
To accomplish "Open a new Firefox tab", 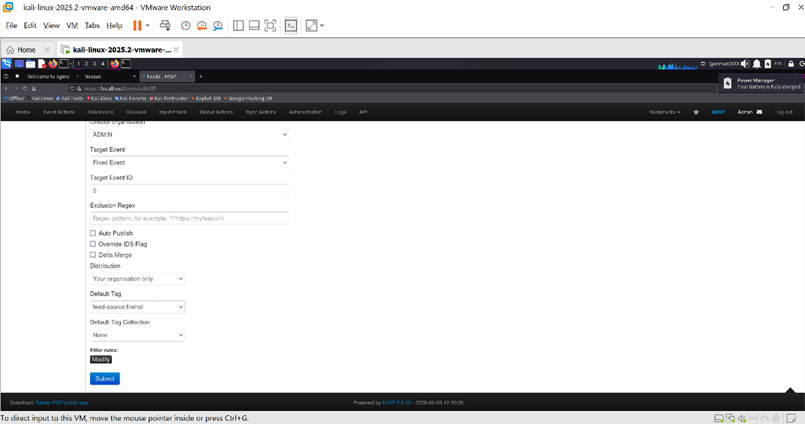I will (201, 76).
